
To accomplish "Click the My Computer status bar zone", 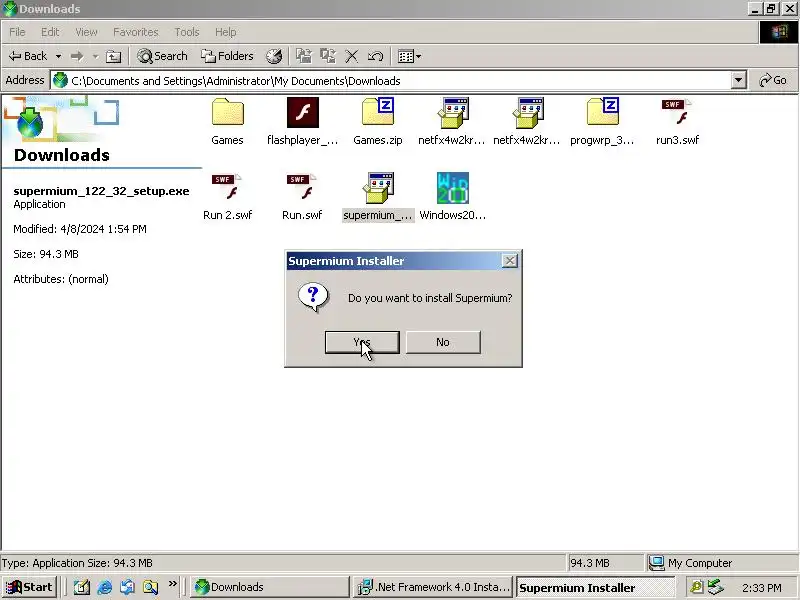I will point(721,563).
